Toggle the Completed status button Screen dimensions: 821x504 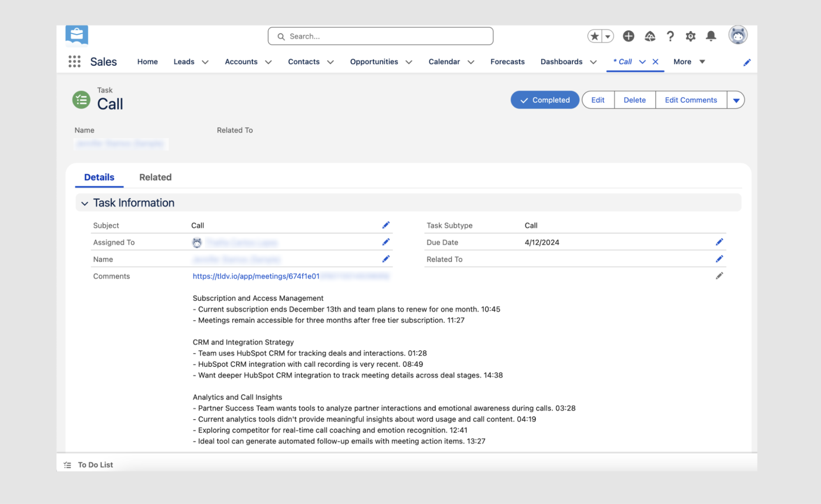[x=545, y=100]
